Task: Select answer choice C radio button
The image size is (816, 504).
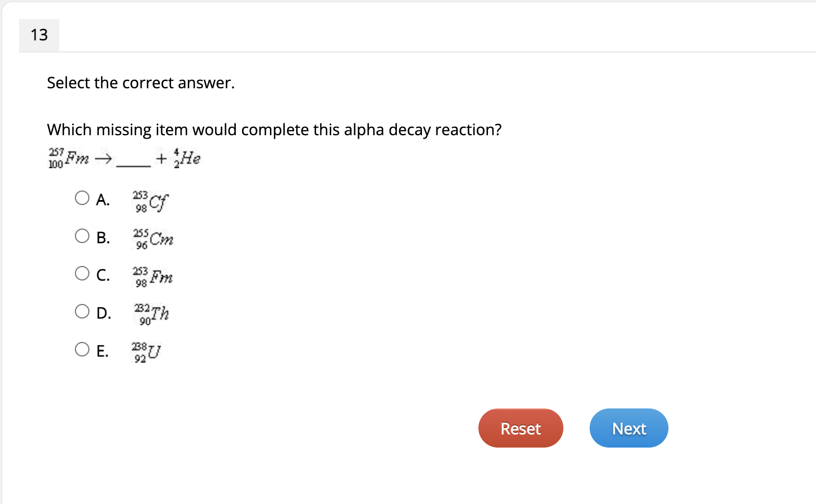Action: (82, 273)
